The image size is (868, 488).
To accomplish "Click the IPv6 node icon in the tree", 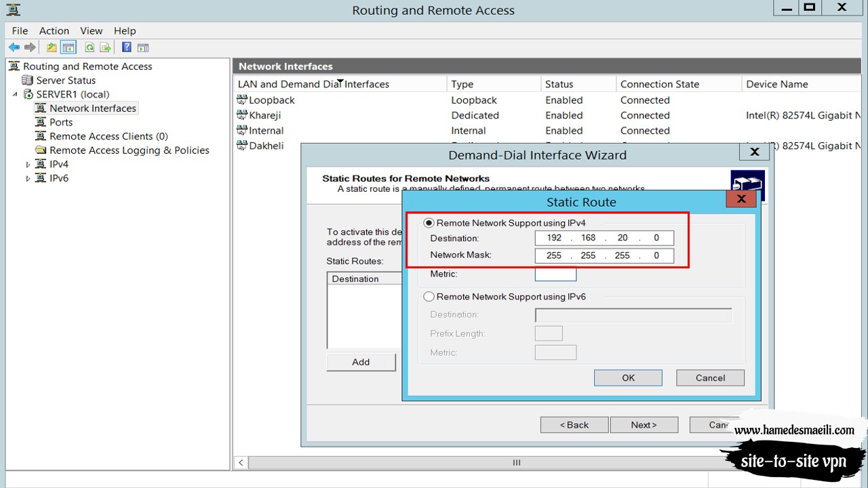I will (x=41, y=178).
